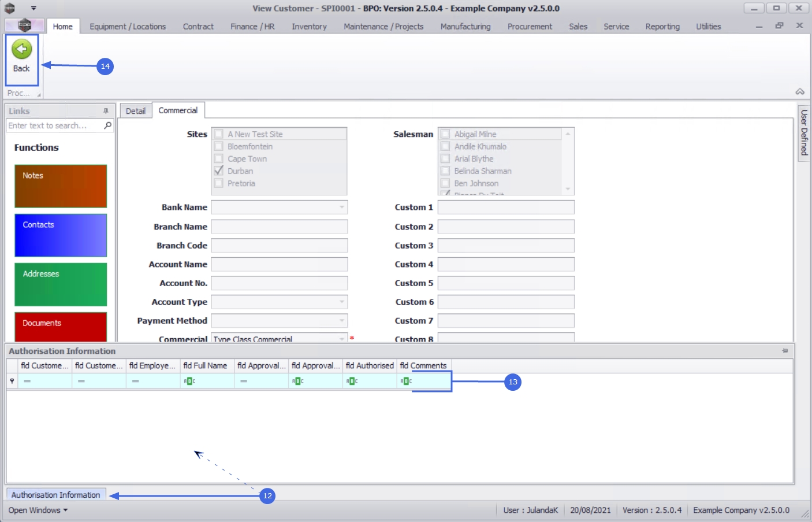Enable the Cape Town site checkbox
Screen dimensions: 812x522
click(x=219, y=158)
